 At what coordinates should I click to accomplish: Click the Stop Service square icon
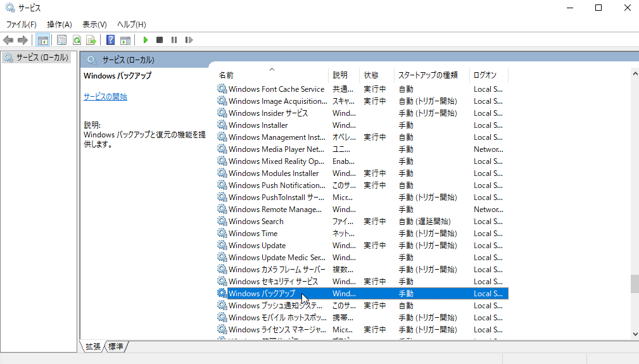point(160,40)
